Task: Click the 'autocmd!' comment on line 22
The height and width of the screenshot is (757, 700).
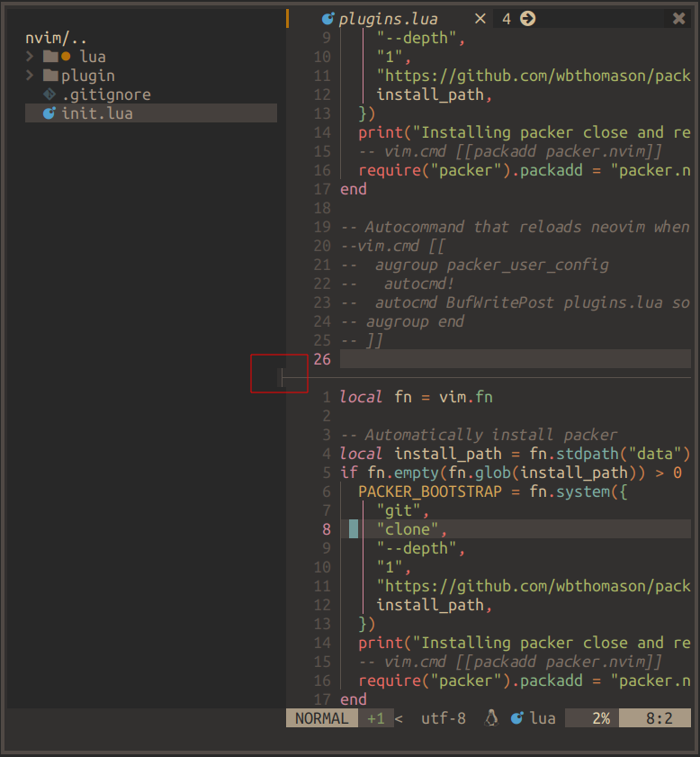Action: (x=418, y=284)
